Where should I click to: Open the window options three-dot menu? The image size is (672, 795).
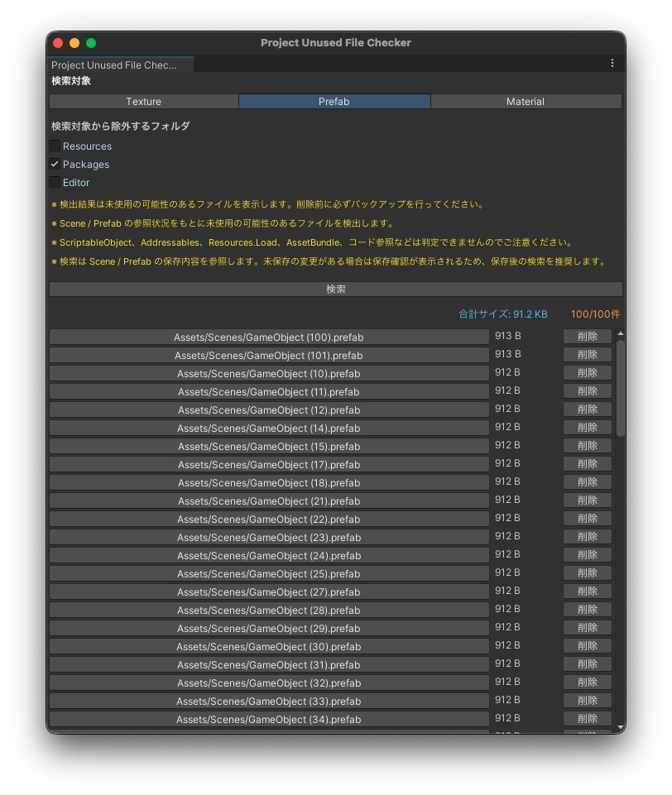[x=612, y=62]
